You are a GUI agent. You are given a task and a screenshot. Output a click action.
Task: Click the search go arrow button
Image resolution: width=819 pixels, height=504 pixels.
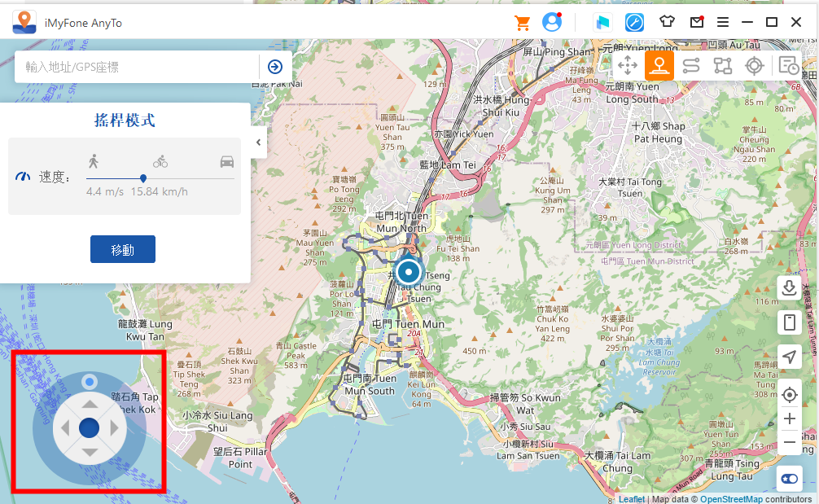pyautogui.click(x=275, y=67)
